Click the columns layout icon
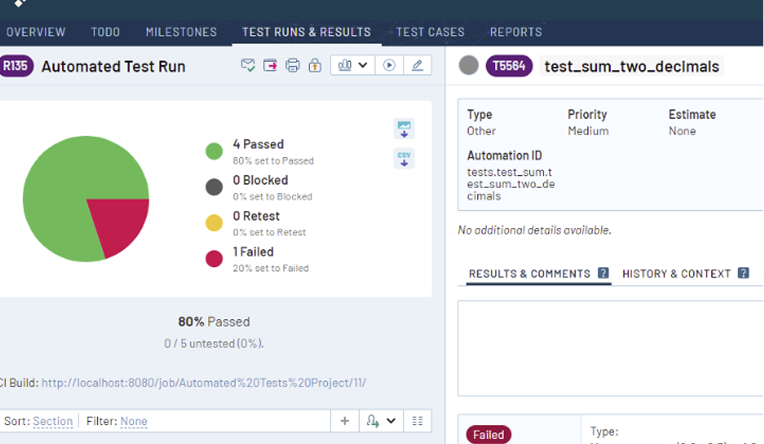 click(418, 421)
